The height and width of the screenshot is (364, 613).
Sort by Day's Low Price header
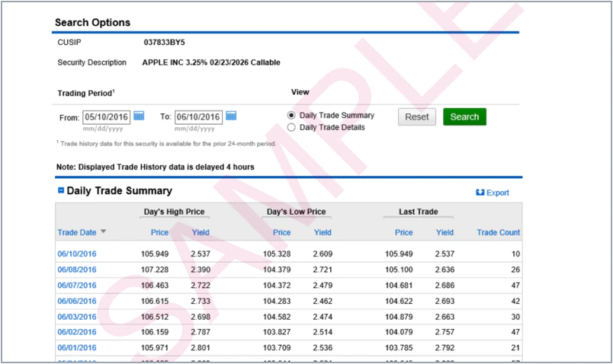281,232
